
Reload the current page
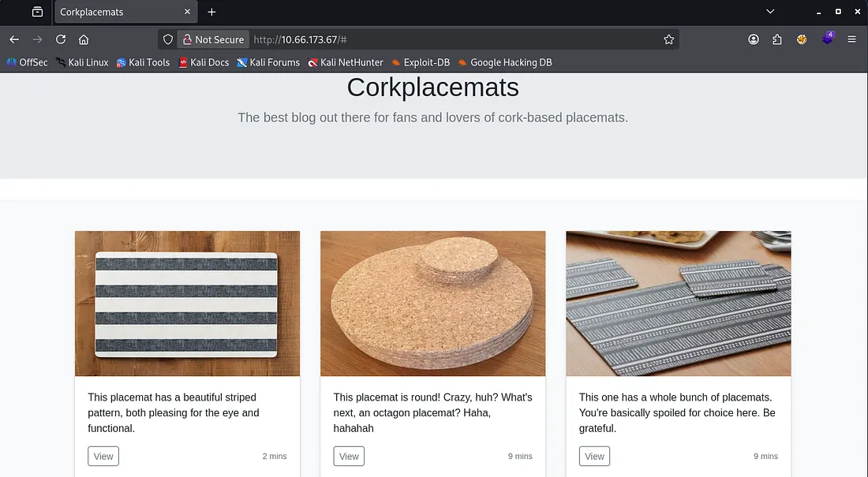pos(61,39)
